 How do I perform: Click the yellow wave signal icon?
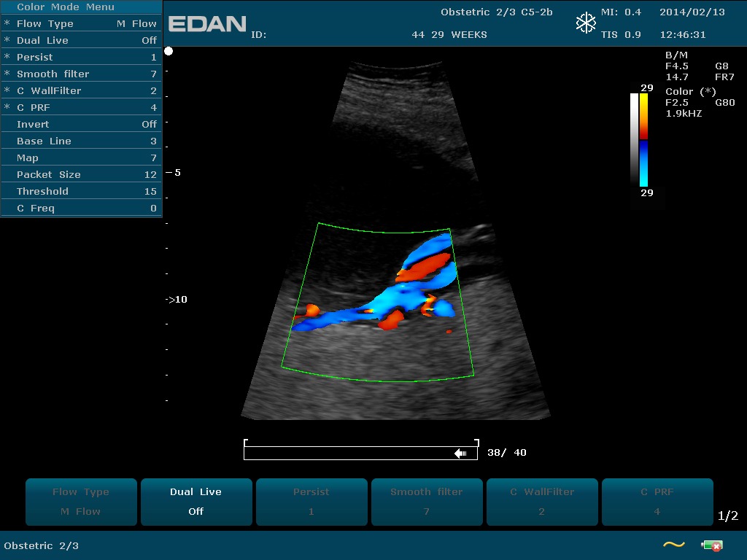tap(673, 545)
